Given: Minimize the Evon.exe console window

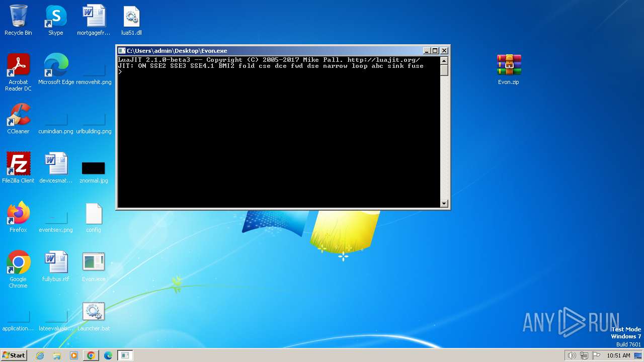Looking at the screenshot, I should [427, 51].
